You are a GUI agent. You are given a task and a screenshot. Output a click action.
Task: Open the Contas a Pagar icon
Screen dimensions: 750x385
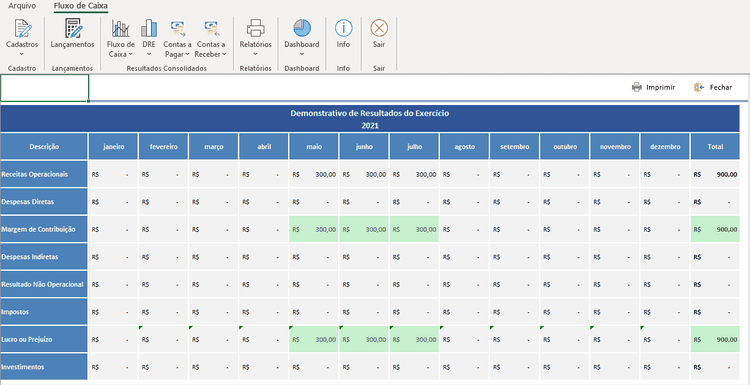pyautogui.click(x=177, y=28)
